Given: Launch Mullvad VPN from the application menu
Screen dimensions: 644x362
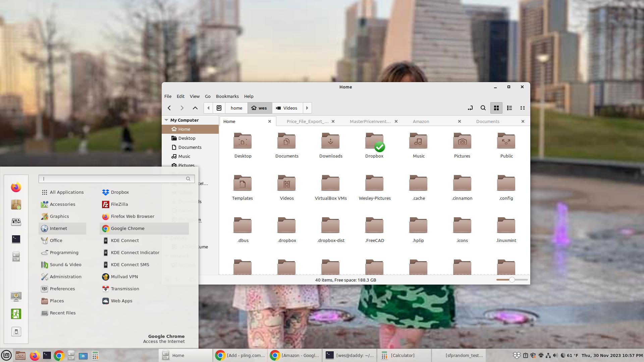Looking at the screenshot, I should tap(144, 277).
